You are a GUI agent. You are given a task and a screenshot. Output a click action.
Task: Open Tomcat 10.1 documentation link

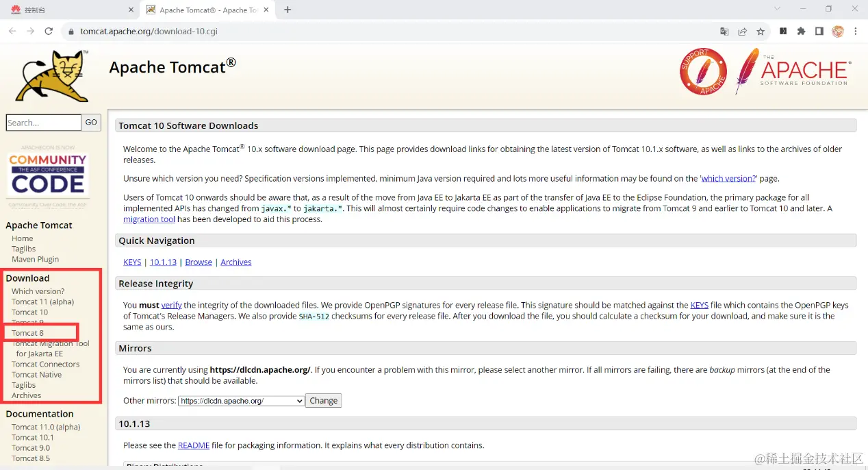(x=33, y=437)
